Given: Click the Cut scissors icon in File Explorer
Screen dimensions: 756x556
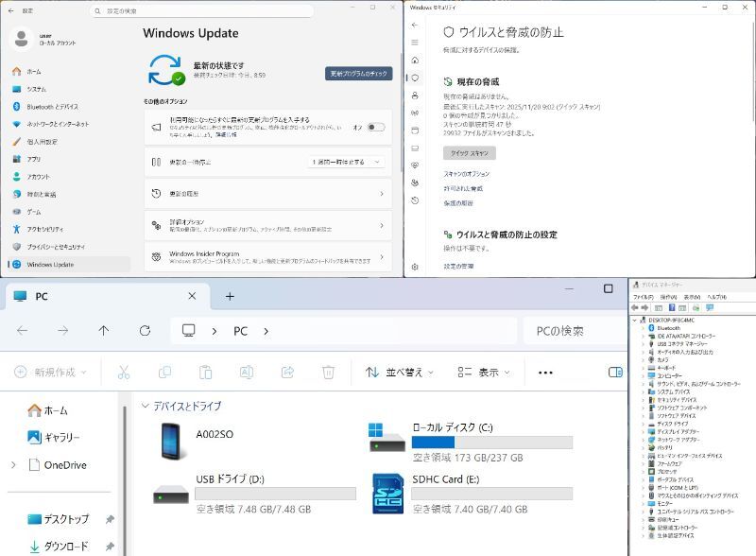Looking at the screenshot, I should click(x=124, y=373).
